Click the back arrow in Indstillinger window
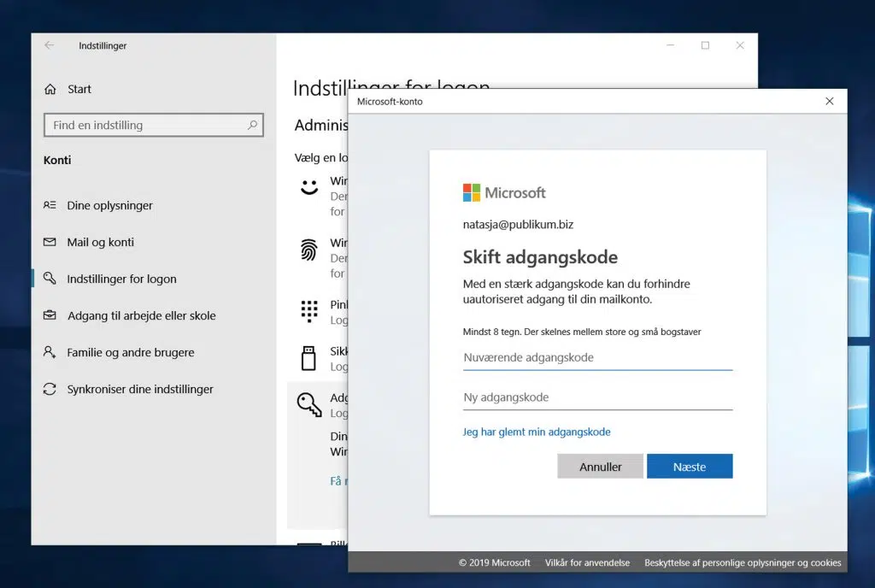The width and height of the screenshot is (875, 588). [50, 45]
